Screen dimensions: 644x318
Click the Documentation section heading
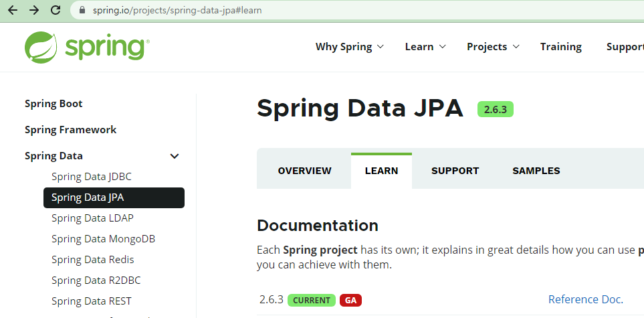point(318,226)
